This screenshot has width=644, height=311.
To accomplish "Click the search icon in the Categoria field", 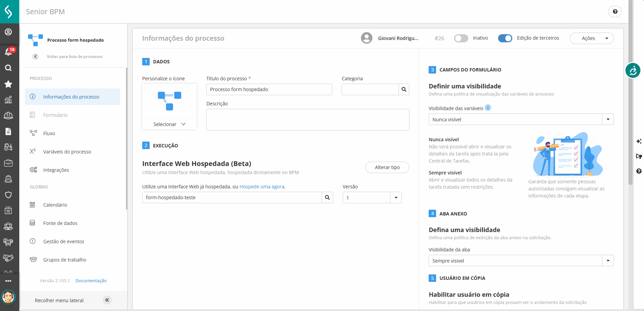I will (404, 89).
